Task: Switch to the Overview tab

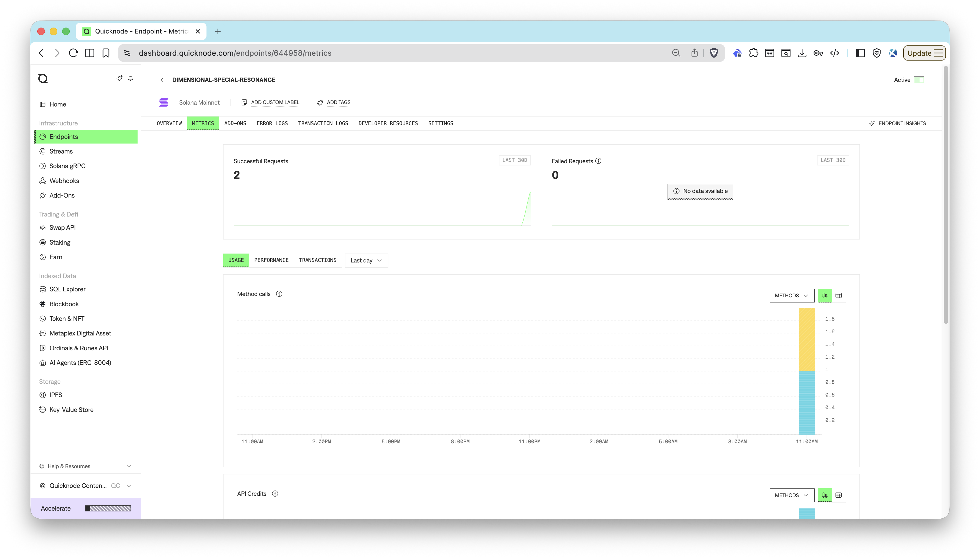Action: pyautogui.click(x=169, y=123)
